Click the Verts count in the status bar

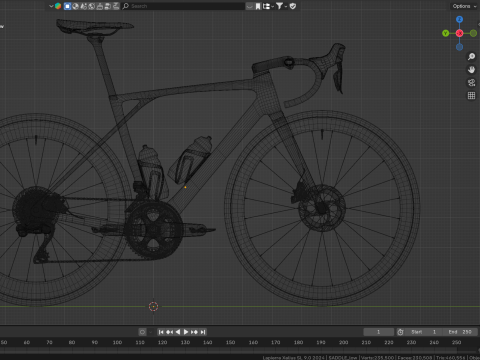pyautogui.click(x=377, y=358)
